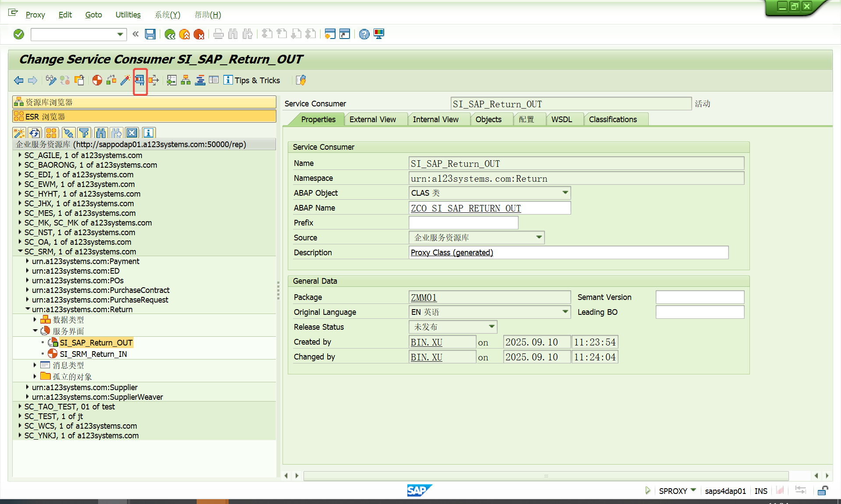Collapse the 服务界面 node

pyautogui.click(x=35, y=331)
